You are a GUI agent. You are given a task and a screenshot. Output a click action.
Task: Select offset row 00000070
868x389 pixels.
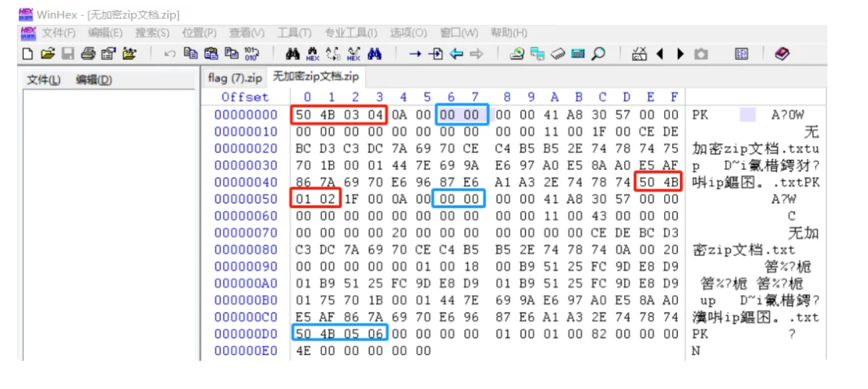point(245,233)
